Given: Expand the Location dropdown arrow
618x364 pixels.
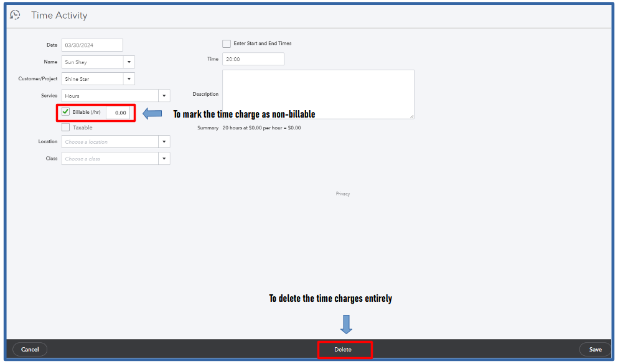Looking at the screenshot, I should pos(164,141).
